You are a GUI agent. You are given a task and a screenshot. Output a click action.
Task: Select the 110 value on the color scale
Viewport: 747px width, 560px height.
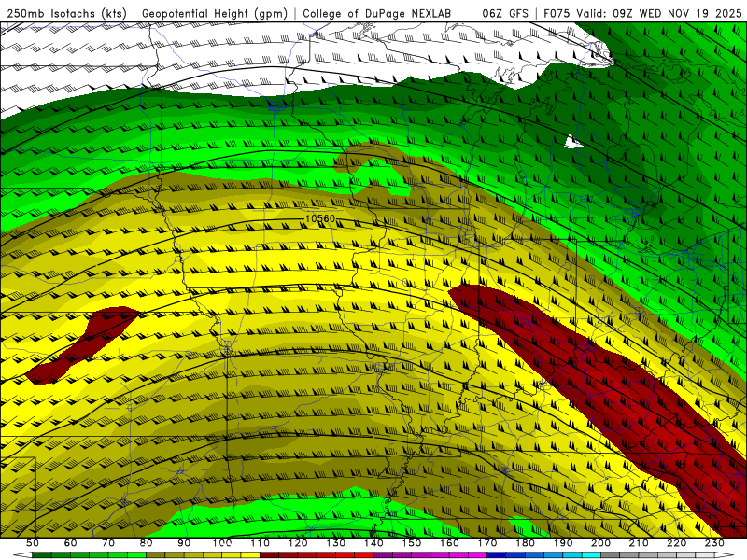[x=260, y=543]
